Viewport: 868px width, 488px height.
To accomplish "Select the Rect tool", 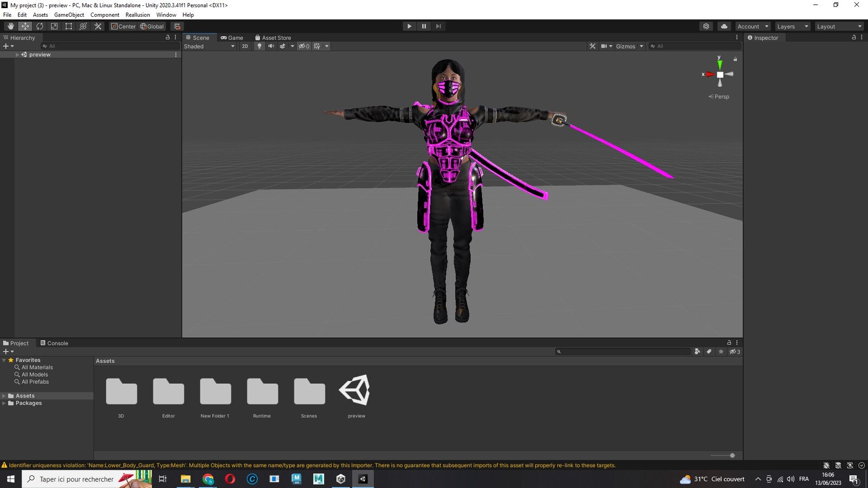I will pyautogui.click(x=68, y=26).
